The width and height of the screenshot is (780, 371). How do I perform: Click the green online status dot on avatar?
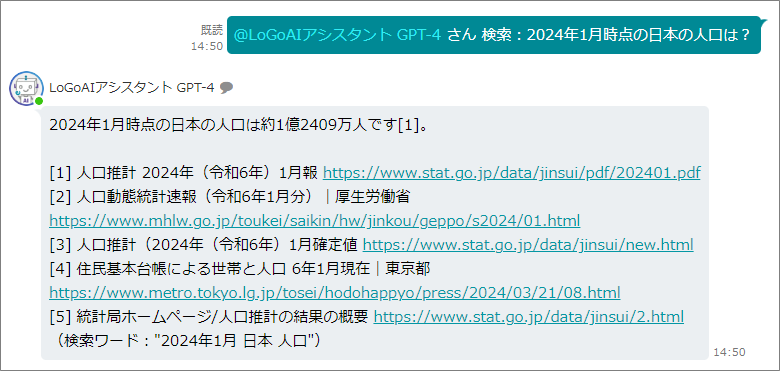coord(39,101)
